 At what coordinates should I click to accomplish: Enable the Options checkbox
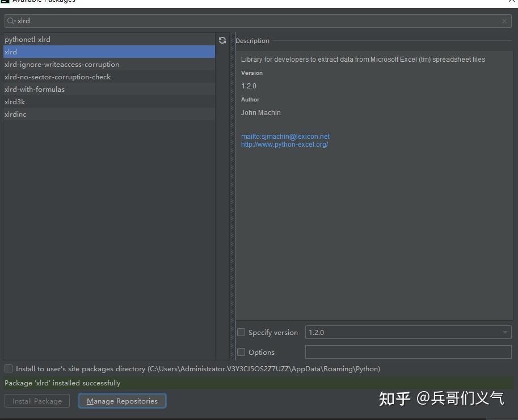(x=241, y=352)
